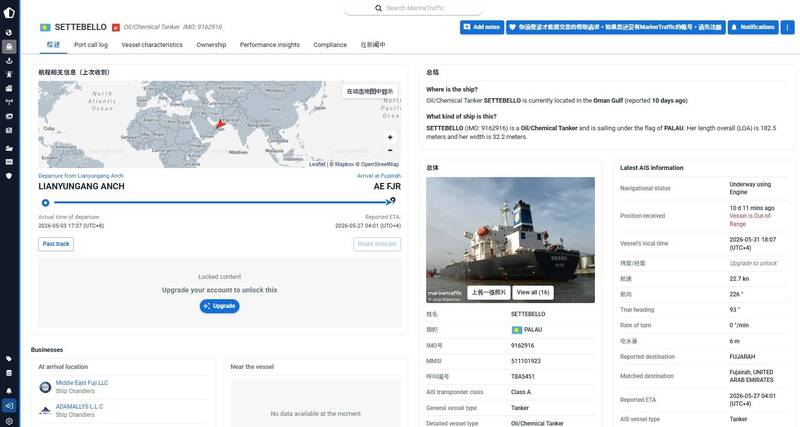Click the blue sign-in sidebar icon

point(9,406)
